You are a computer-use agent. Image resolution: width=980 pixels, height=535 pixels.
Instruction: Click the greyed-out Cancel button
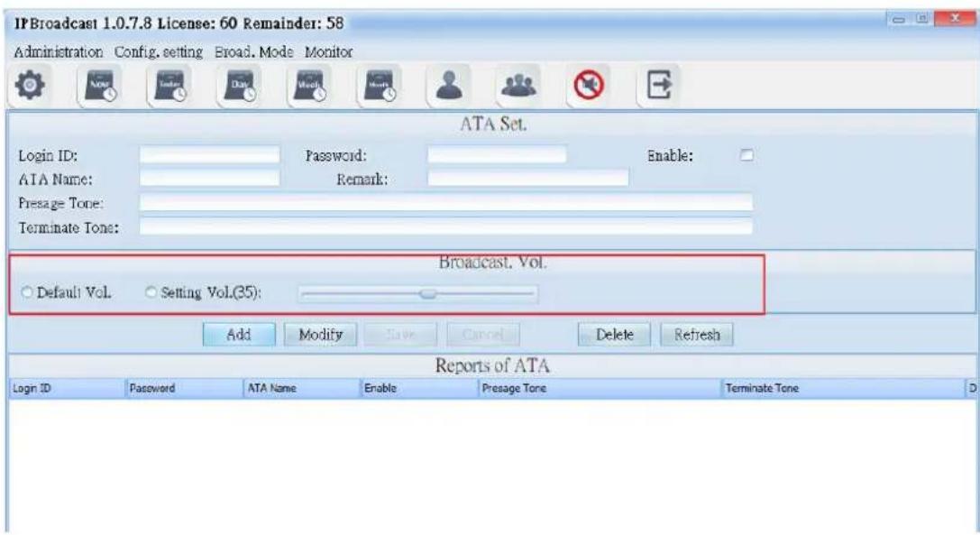tap(483, 335)
